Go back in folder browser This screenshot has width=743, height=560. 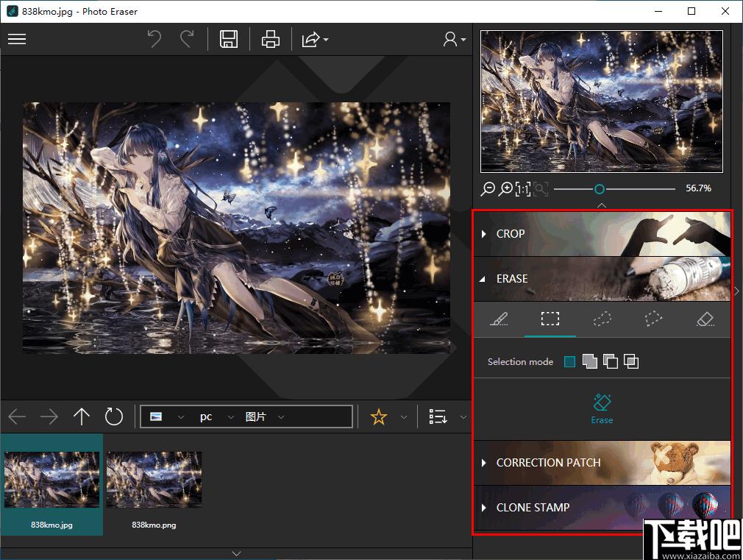(17, 417)
